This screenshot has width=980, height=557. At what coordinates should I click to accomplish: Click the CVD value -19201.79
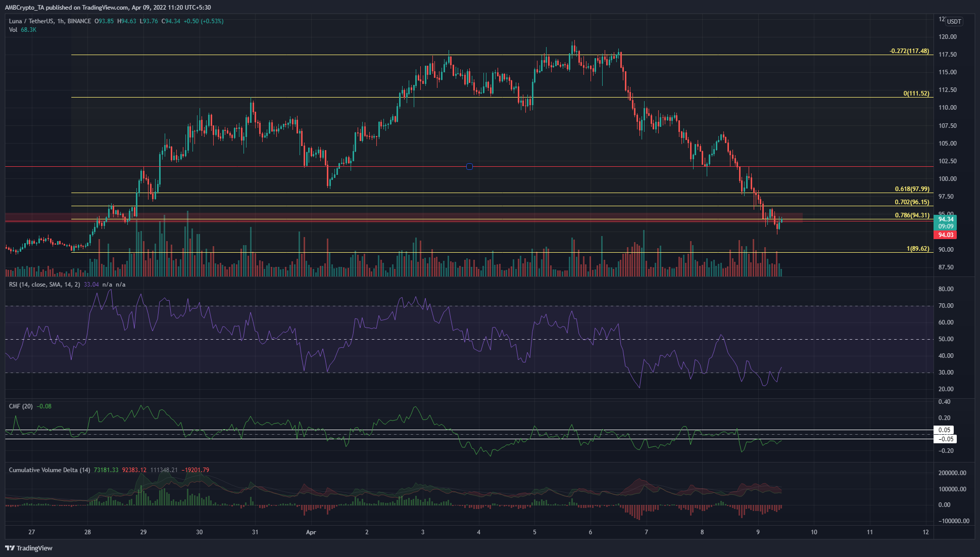click(194, 470)
